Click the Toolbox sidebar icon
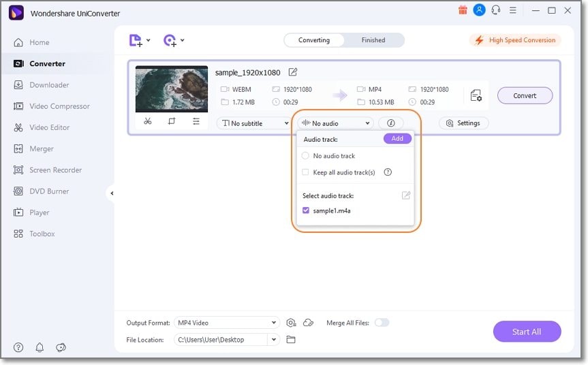Image resolution: width=588 pixels, height=365 pixels. [x=18, y=234]
